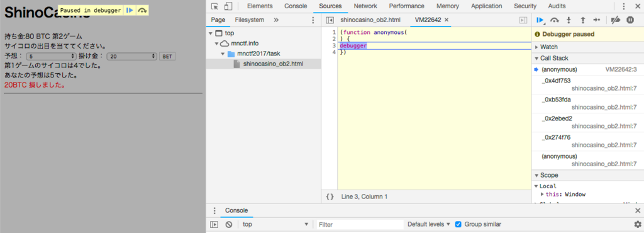Step out of current function

[x=582, y=20]
